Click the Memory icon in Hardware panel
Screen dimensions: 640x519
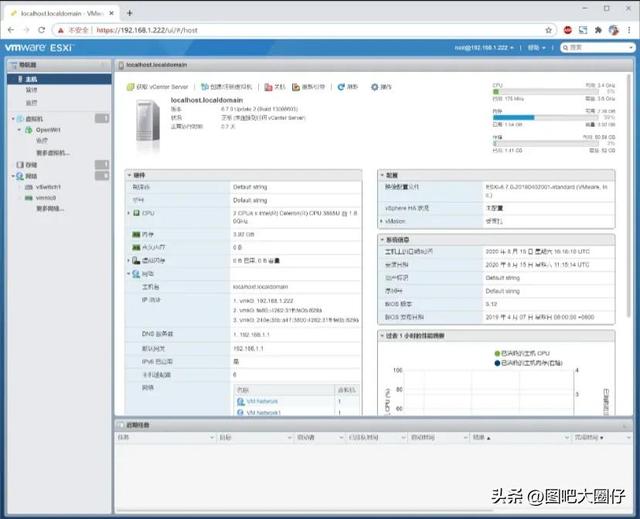click(x=136, y=234)
